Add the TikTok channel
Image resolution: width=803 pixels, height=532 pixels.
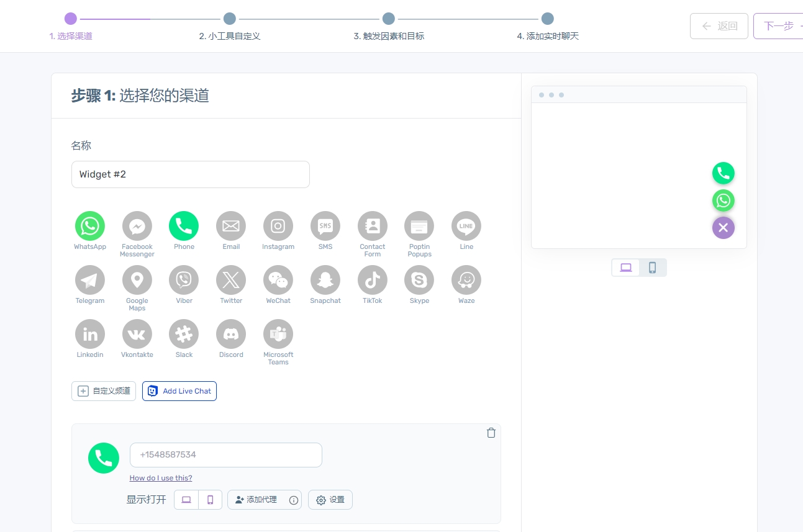pyautogui.click(x=373, y=280)
